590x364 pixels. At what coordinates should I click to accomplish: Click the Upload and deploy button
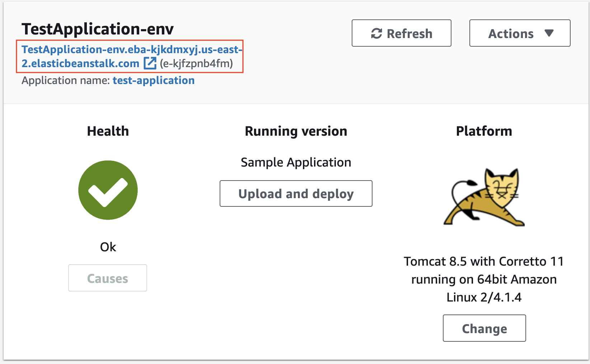[296, 193]
